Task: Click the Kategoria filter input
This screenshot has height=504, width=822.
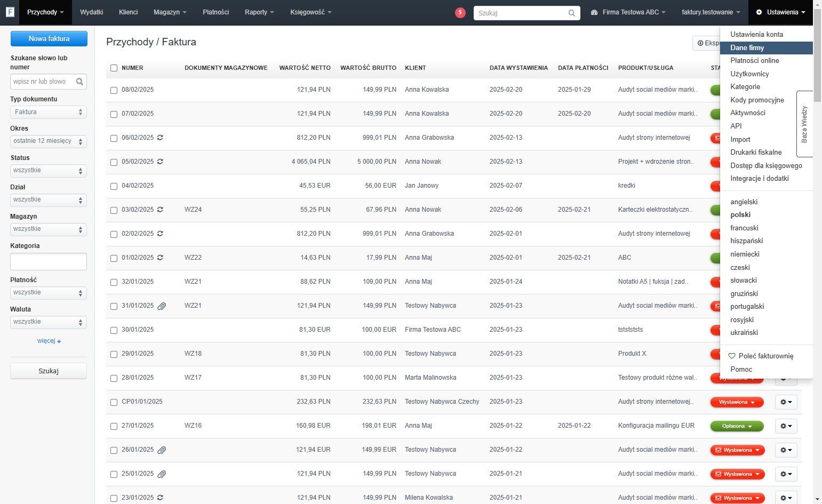Action: tap(49, 261)
